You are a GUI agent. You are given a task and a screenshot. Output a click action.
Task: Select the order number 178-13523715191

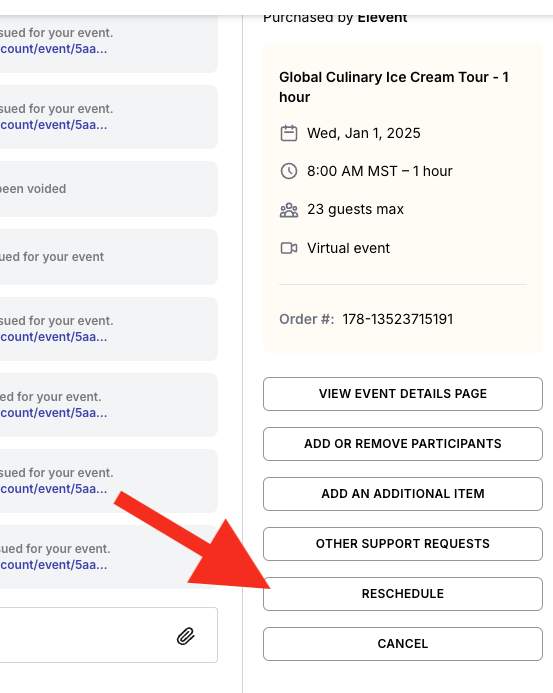point(398,319)
